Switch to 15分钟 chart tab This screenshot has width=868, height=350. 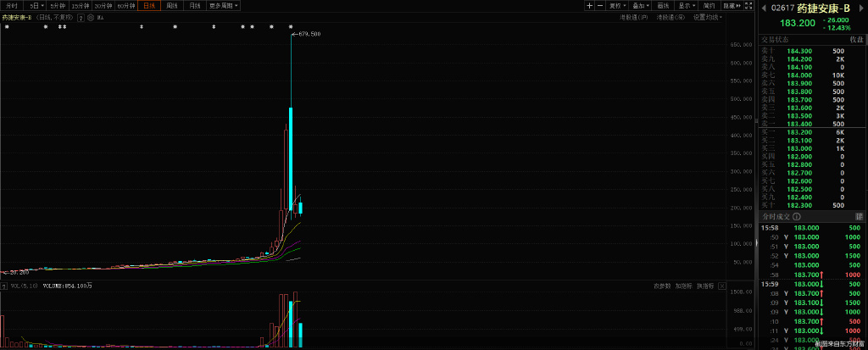[81, 6]
